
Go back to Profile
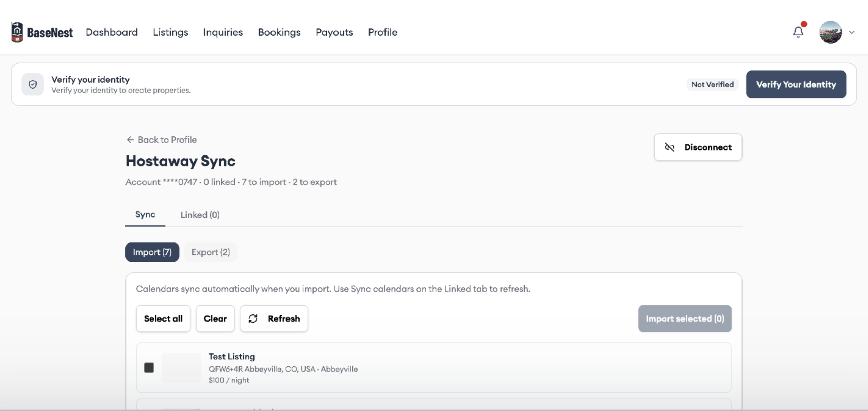pos(162,140)
